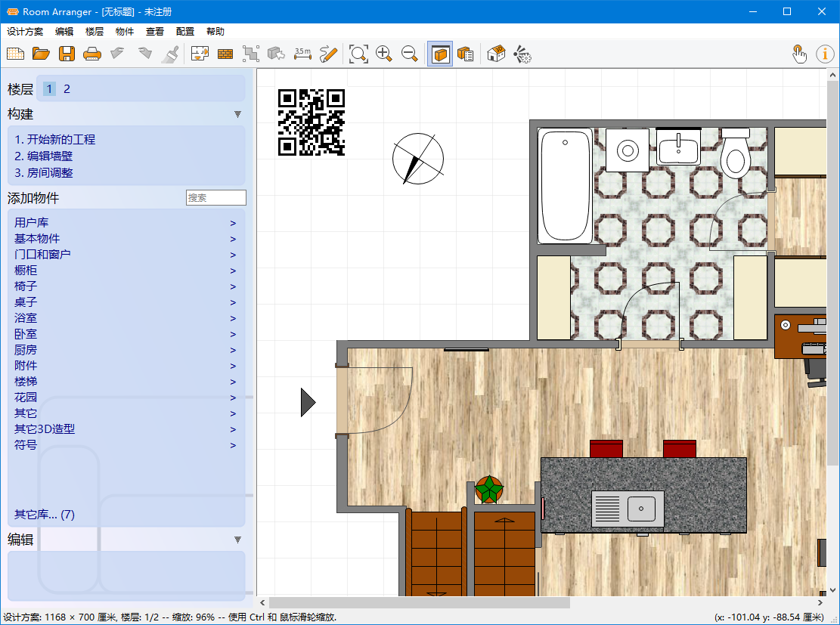Click the Print icon in the toolbar
This screenshot has height=625, width=840.
coord(91,54)
